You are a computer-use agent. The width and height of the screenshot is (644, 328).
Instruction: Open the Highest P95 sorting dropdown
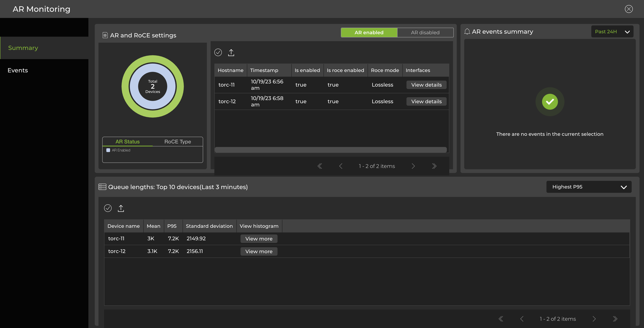tap(589, 187)
